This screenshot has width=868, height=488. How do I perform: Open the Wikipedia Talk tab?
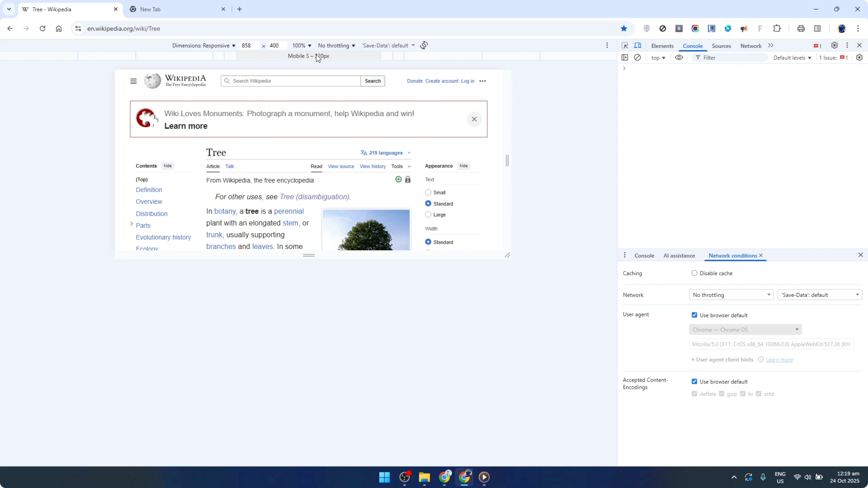pos(230,166)
